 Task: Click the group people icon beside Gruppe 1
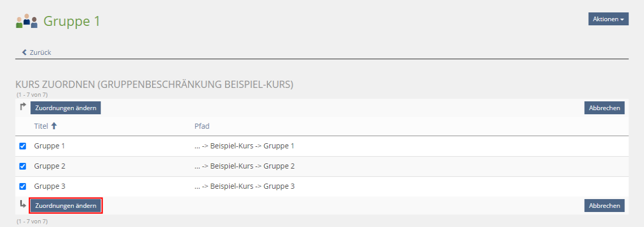pos(27,21)
